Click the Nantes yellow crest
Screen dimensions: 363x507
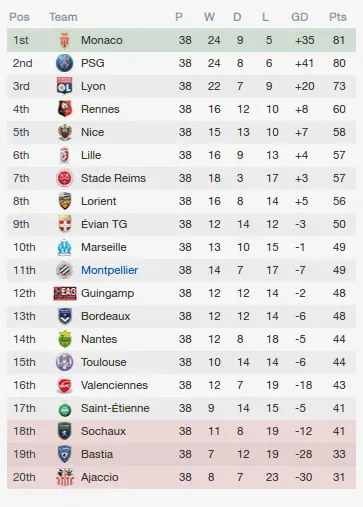[x=65, y=339]
